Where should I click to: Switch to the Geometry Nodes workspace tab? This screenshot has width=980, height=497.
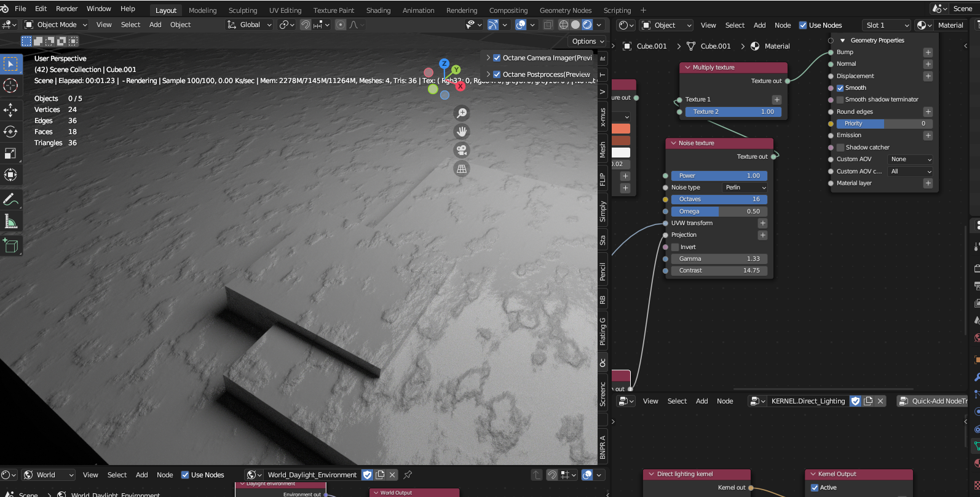point(566,10)
